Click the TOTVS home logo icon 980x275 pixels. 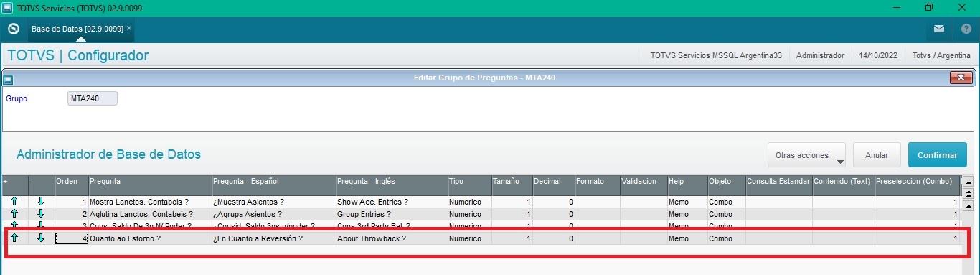coord(13,29)
